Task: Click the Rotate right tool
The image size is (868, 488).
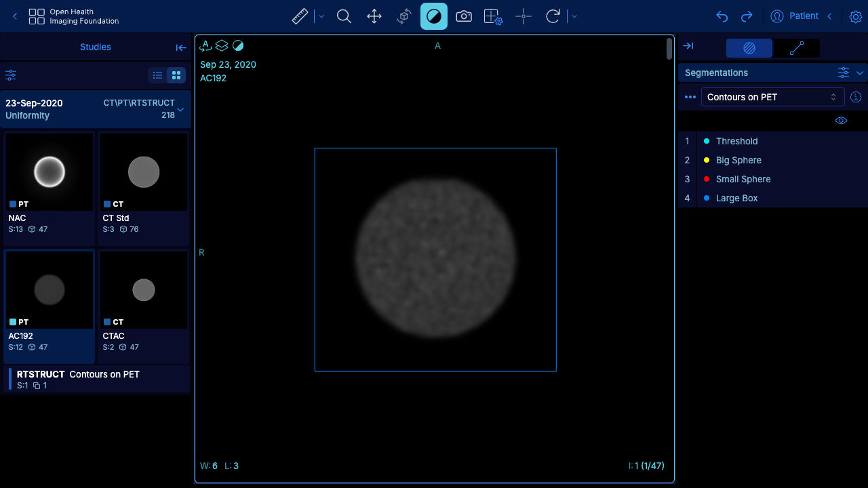Action: (x=553, y=16)
